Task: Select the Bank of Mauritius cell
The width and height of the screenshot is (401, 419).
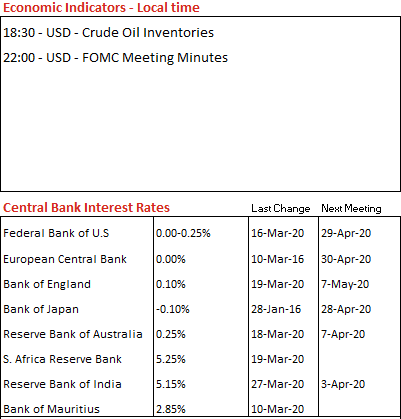Action: click(x=51, y=409)
